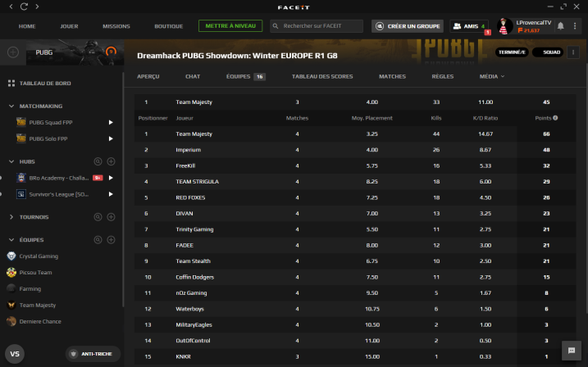Viewport: 588px width, 367px height.
Task: Open Derniere Chance team
Action: point(40,321)
